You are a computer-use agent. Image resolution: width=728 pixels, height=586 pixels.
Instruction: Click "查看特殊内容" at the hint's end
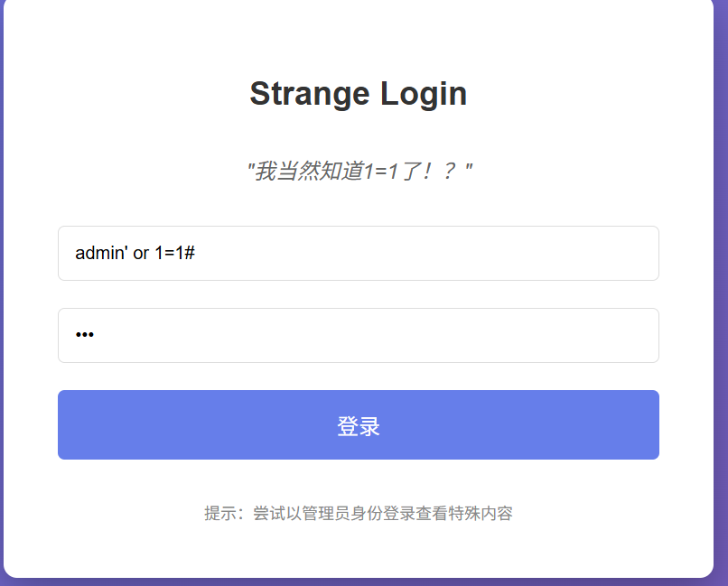464,514
